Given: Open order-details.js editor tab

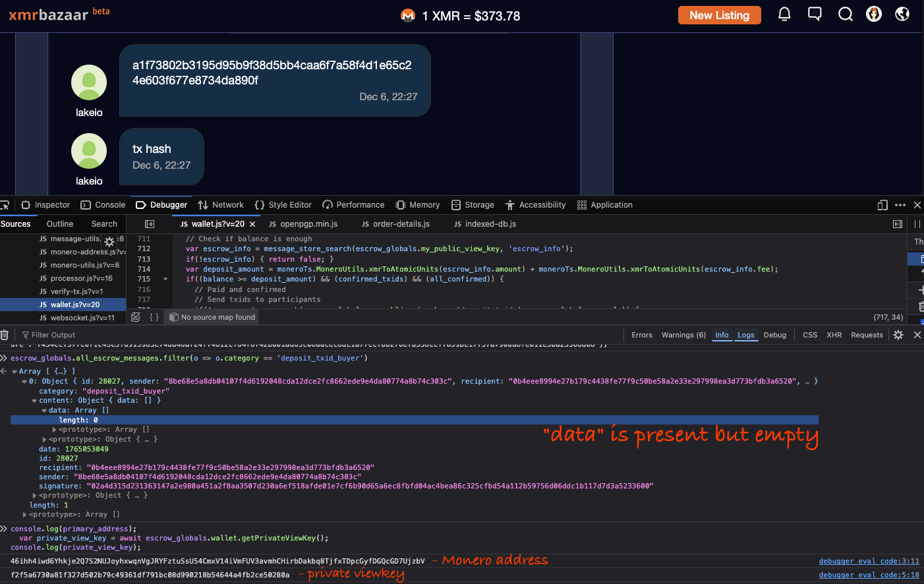Looking at the screenshot, I should (395, 224).
